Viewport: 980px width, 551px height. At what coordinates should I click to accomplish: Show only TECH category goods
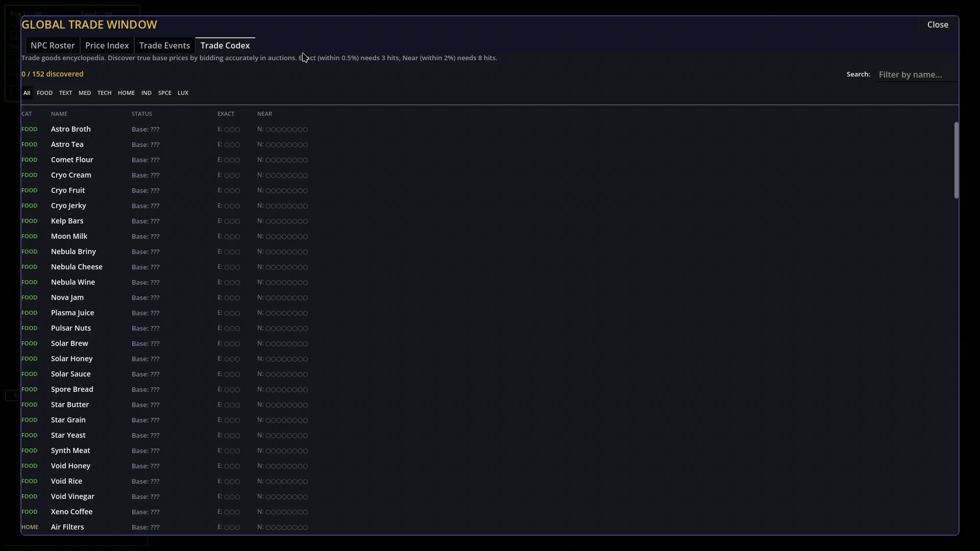pyautogui.click(x=104, y=93)
